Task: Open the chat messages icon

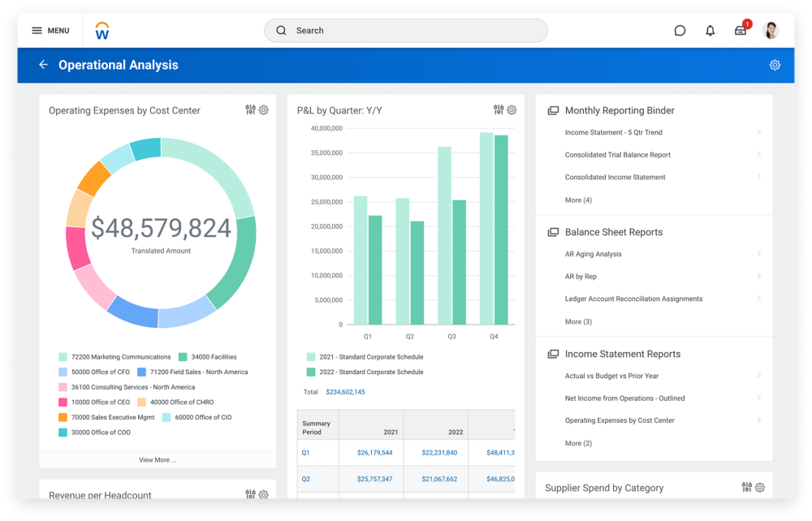Action: [x=679, y=30]
